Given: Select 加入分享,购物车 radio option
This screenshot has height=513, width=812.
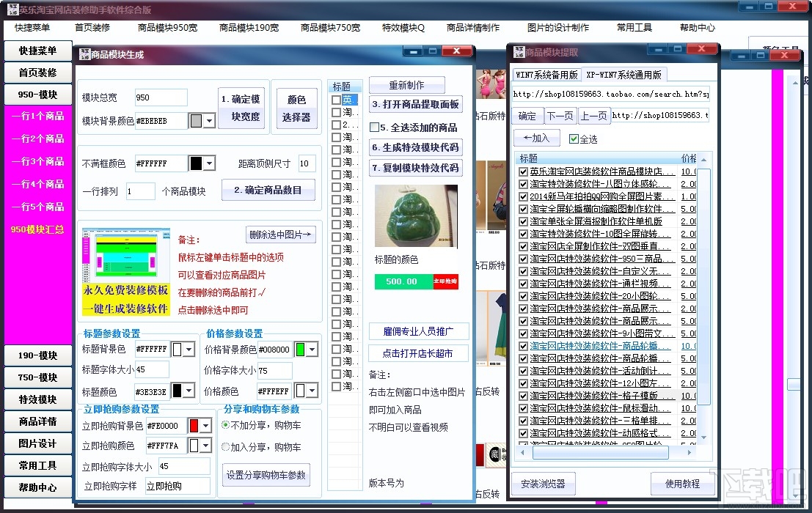Looking at the screenshot, I should click(x=226, y=446).
